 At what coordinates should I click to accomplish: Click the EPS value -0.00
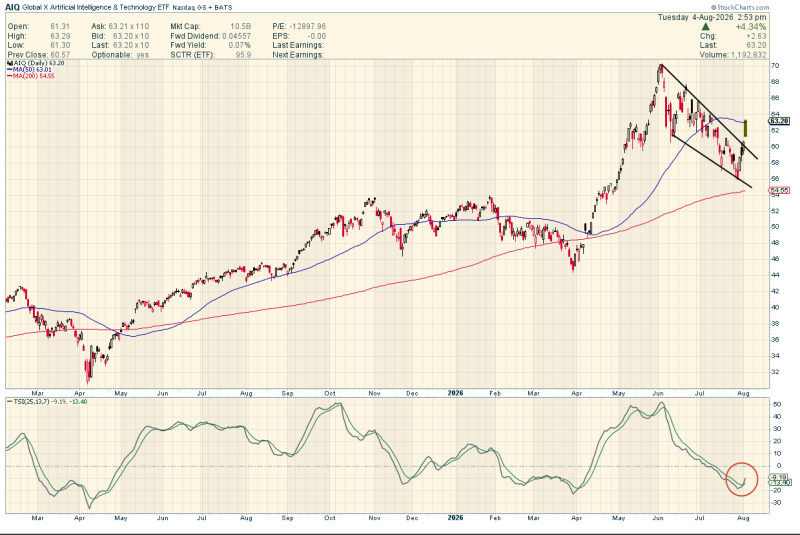coord(316,36)
